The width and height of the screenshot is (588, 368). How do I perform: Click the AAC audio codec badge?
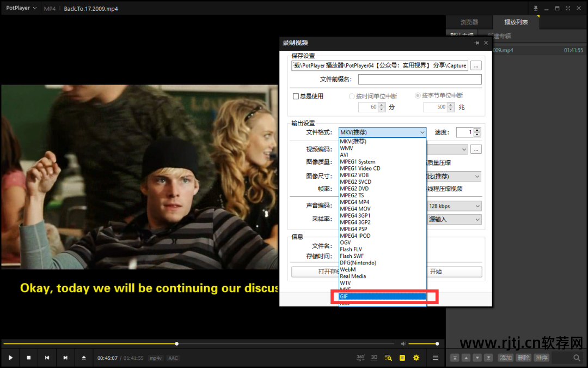(173, 358)
